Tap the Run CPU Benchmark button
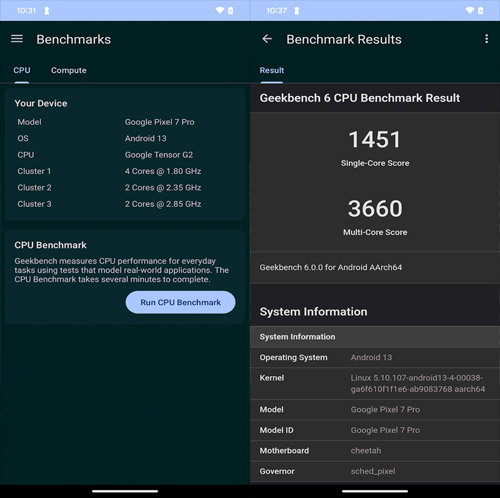The height and width of the screenshot is (498, 500). (180, 302)
